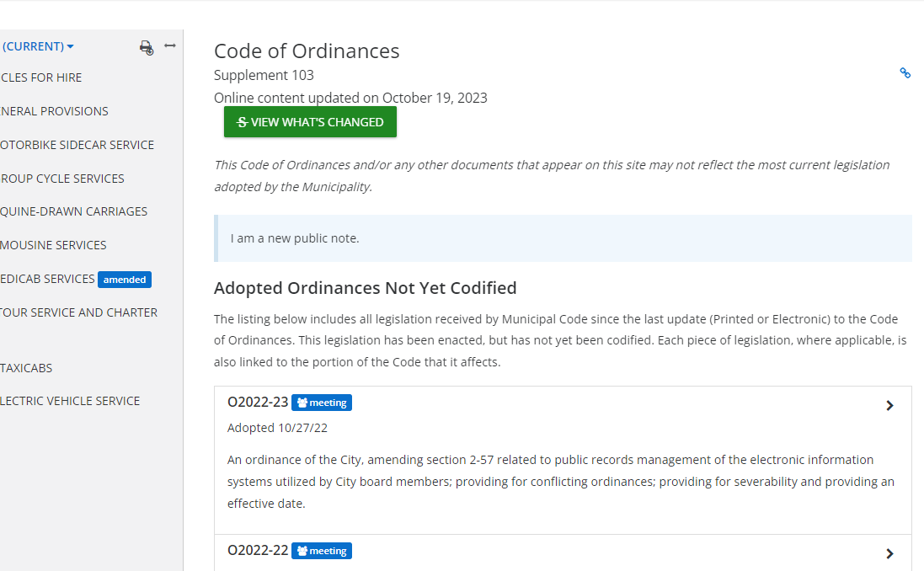924x571 pixels.
Task: Click the O2022-23 ordinance title
Action: (258, 402)
